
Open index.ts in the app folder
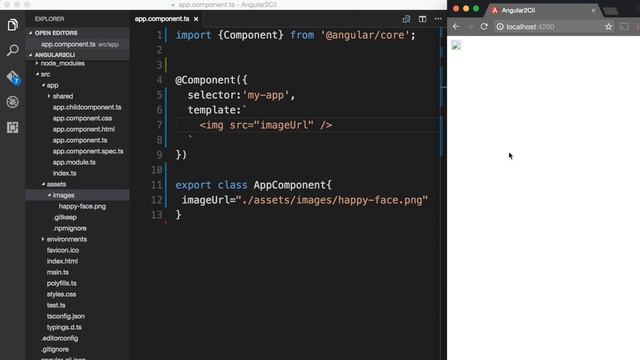(64, 173)
